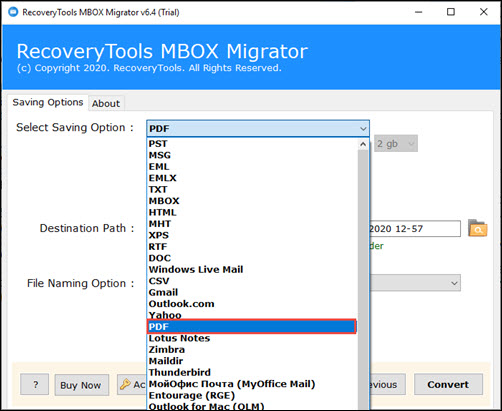Image resolution: width=502 pixels, height=411 pixels.
Task: Select Outlook for Mac (OLM) option
Action: 252,406
